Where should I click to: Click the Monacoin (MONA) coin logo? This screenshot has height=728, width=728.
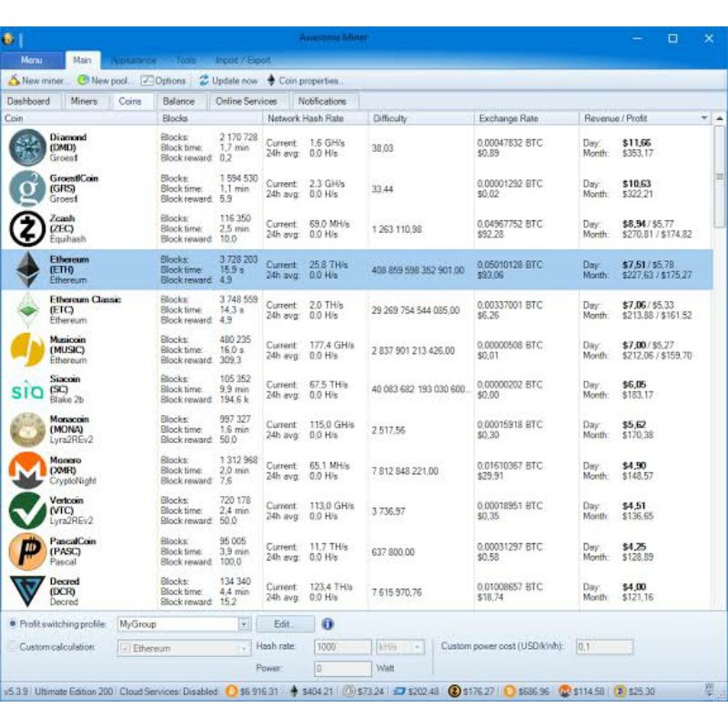coord(27,430)
